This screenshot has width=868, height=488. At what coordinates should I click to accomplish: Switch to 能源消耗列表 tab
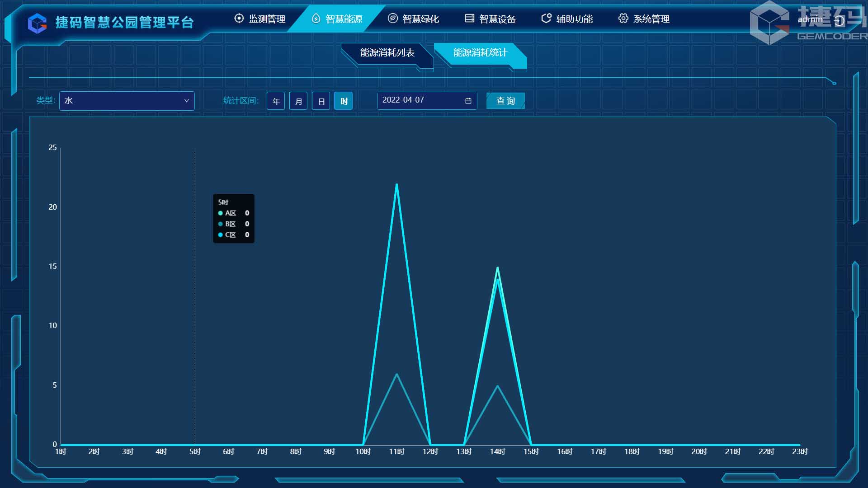(x=387, y=53)
